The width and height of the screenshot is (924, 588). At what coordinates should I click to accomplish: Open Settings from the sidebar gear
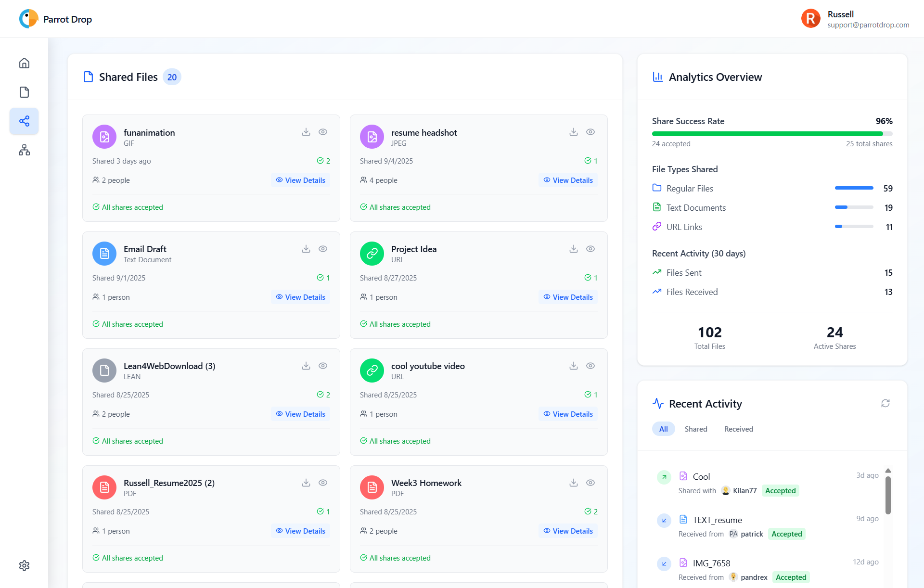[x=24, y=566]
